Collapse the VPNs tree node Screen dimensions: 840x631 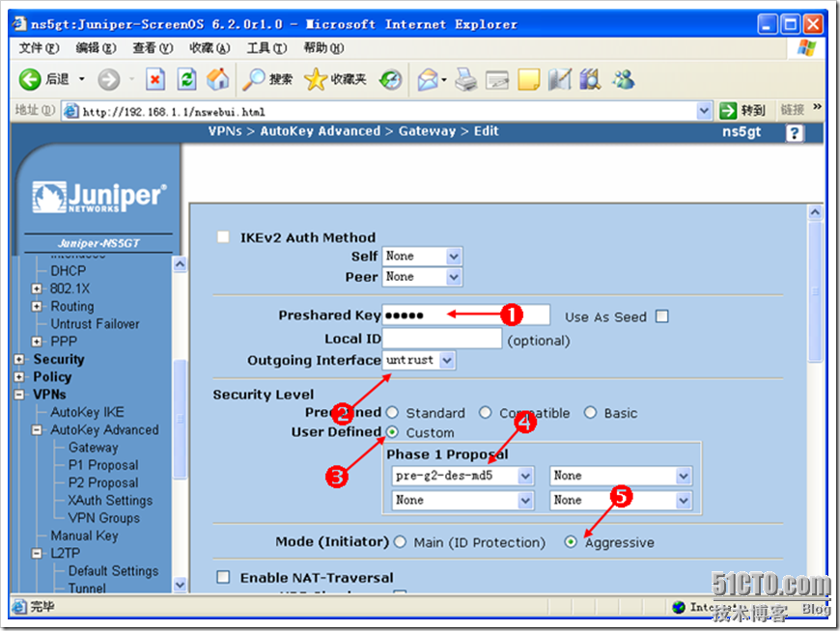[19, 395]
